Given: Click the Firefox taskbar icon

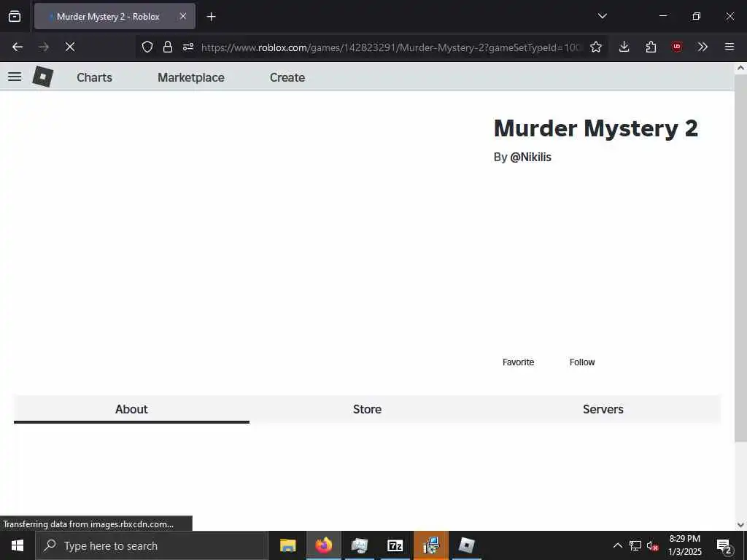Looking at the screenshot, I should tap(323, 545).
